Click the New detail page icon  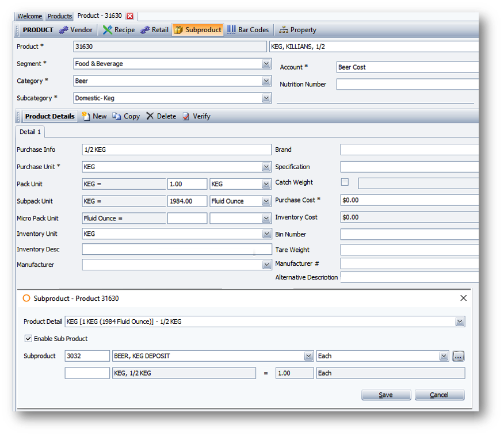(x=86, y=116)
